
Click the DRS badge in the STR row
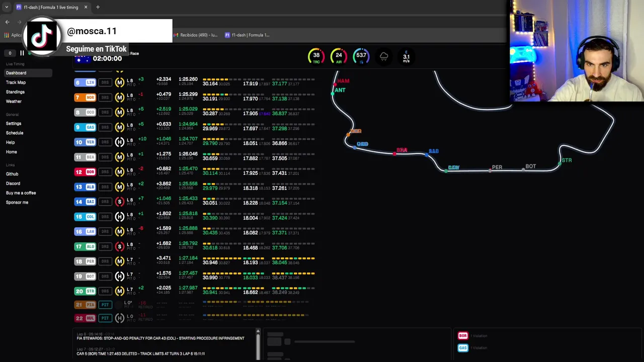pyautogui.click(x=105, y=291)
